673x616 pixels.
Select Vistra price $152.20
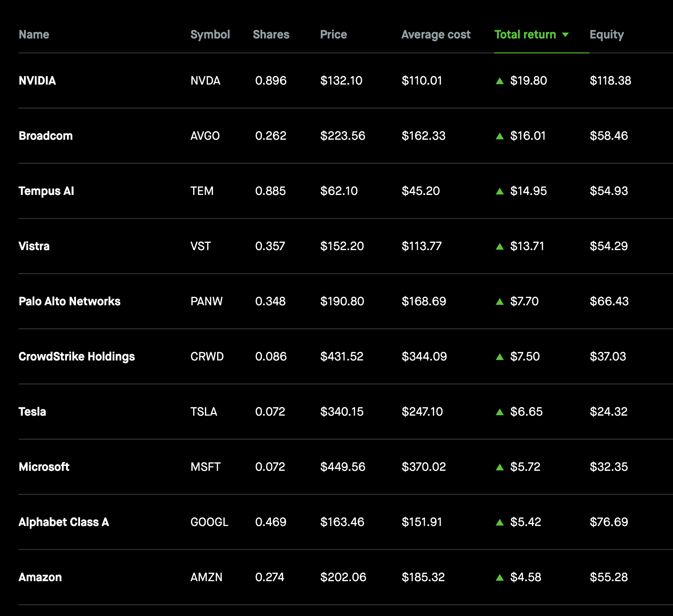point(342,246)
